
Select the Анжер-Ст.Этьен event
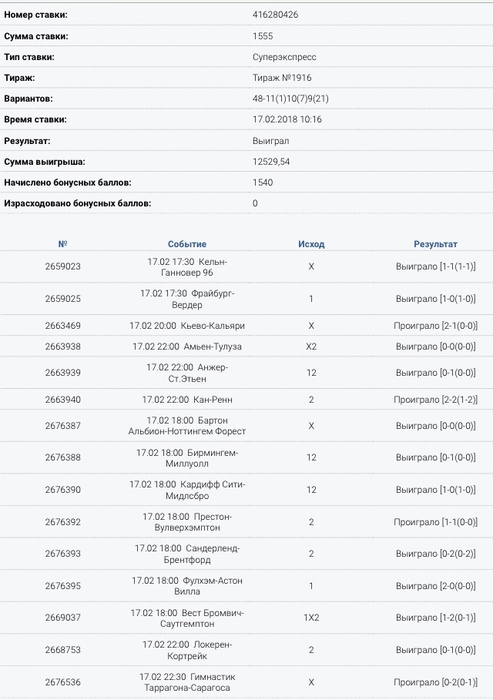(x=187, y=373)
